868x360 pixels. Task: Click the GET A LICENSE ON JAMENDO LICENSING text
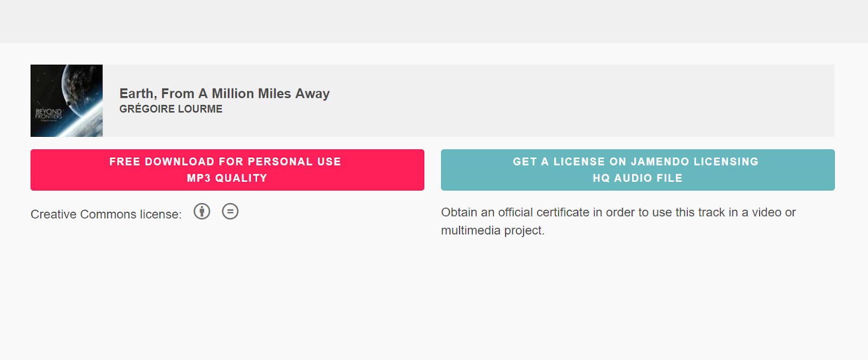636,162
